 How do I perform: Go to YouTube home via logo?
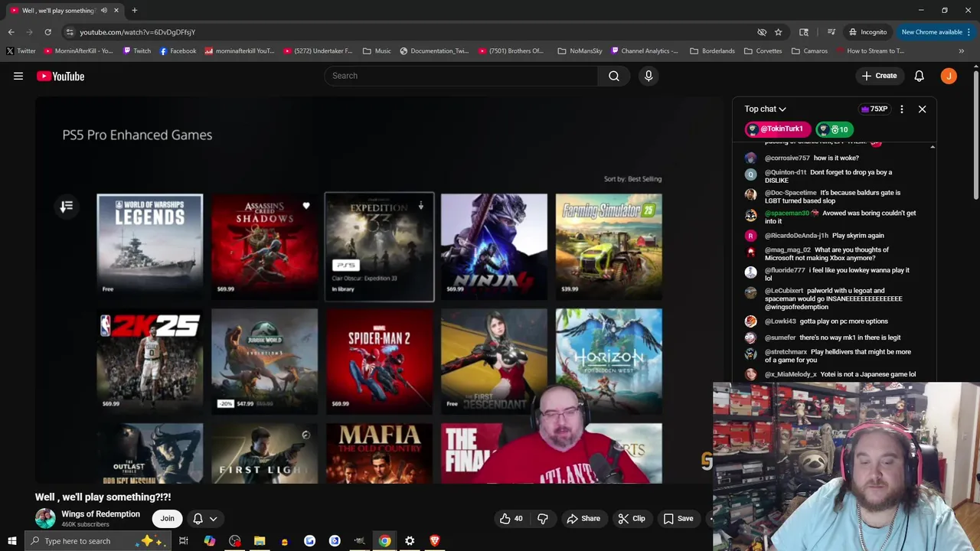click(x=60, y=76)
